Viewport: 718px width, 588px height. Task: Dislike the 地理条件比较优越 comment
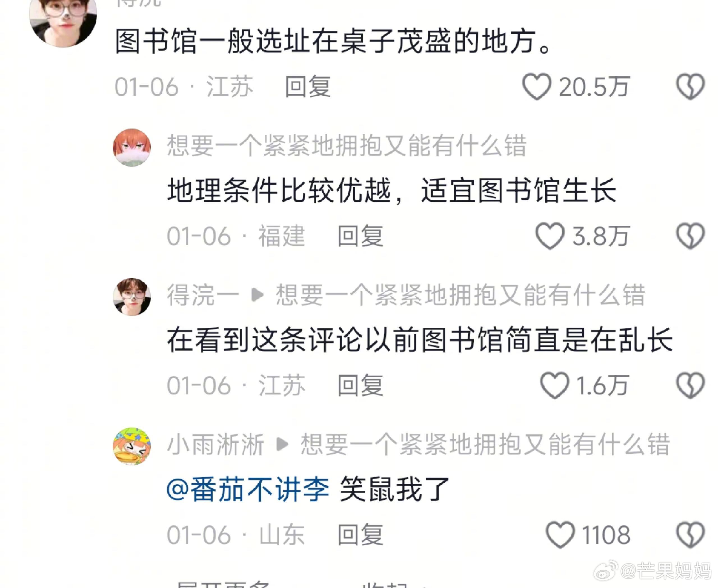pyautogui.click(x=690, y=236)
